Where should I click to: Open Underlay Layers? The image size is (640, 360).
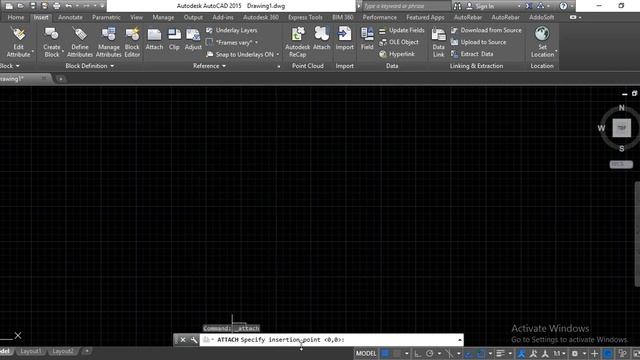pyautogui.click(x=232, y=30)
